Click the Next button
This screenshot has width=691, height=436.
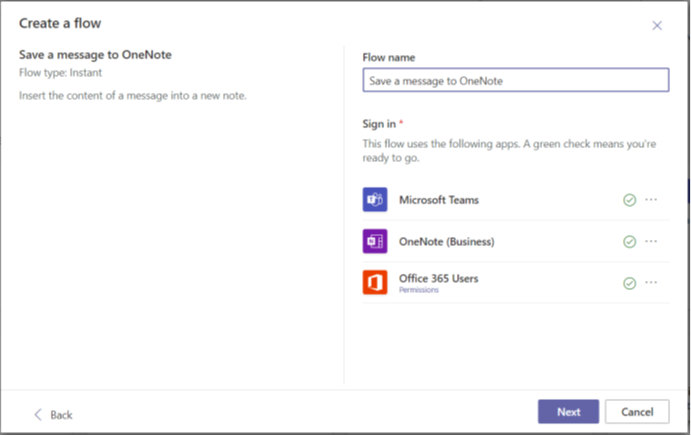point(568,412)
